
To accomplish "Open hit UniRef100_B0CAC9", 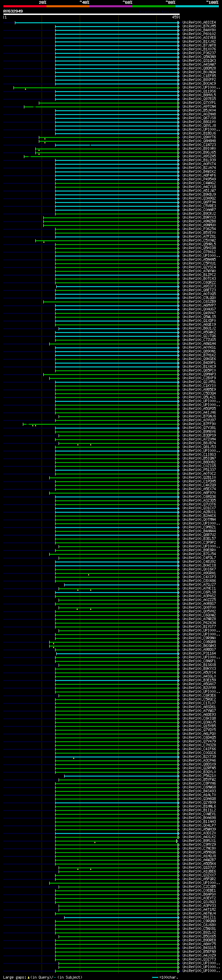I will pos(199,84).
